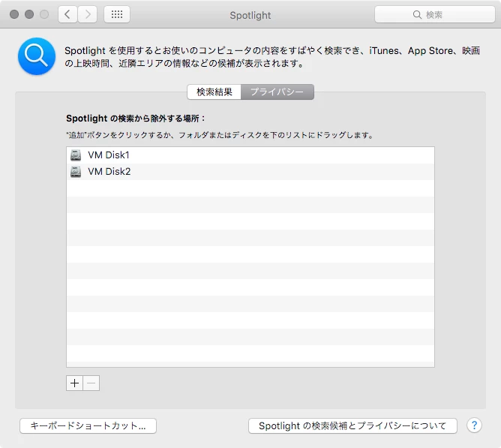Viewport: 501px width, 448px height.
Task: Go forward with the right chevron button
Action: 88,14
